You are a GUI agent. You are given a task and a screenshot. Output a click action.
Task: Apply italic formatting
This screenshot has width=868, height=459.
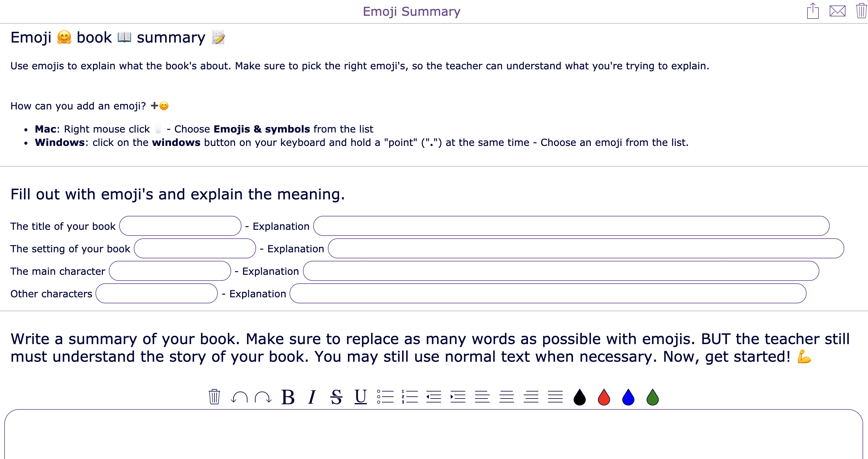pyautogui.click(x=312, y=397)
